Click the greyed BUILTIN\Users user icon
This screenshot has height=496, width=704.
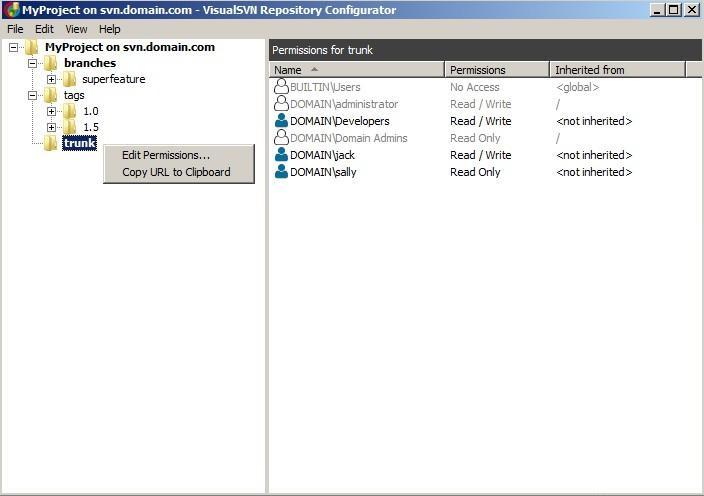pos(281,87)
